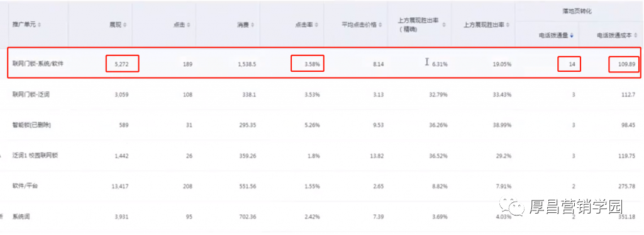The image size is (644, 235).
Task: Select click rate 1.8%
Action: 314,156
